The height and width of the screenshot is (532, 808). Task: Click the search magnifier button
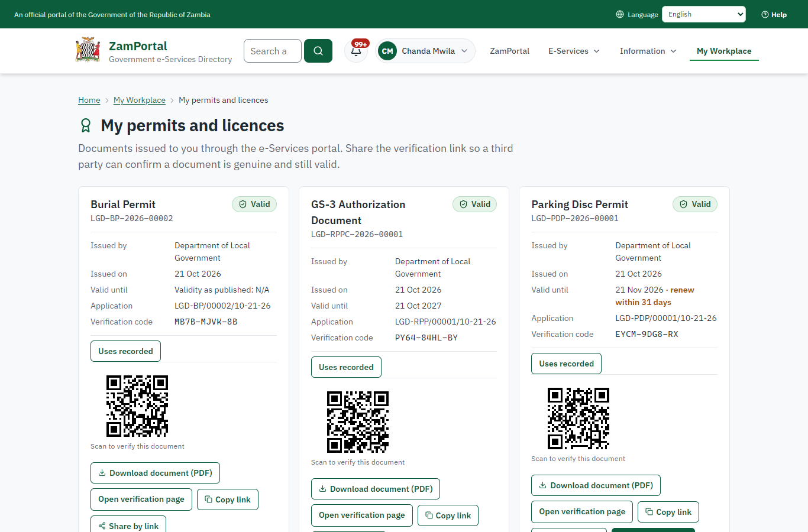tap(318, 51)
